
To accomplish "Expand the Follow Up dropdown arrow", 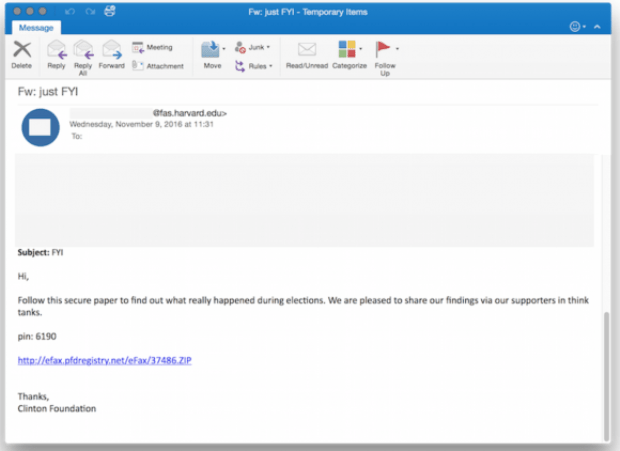I will click(397, 49).
